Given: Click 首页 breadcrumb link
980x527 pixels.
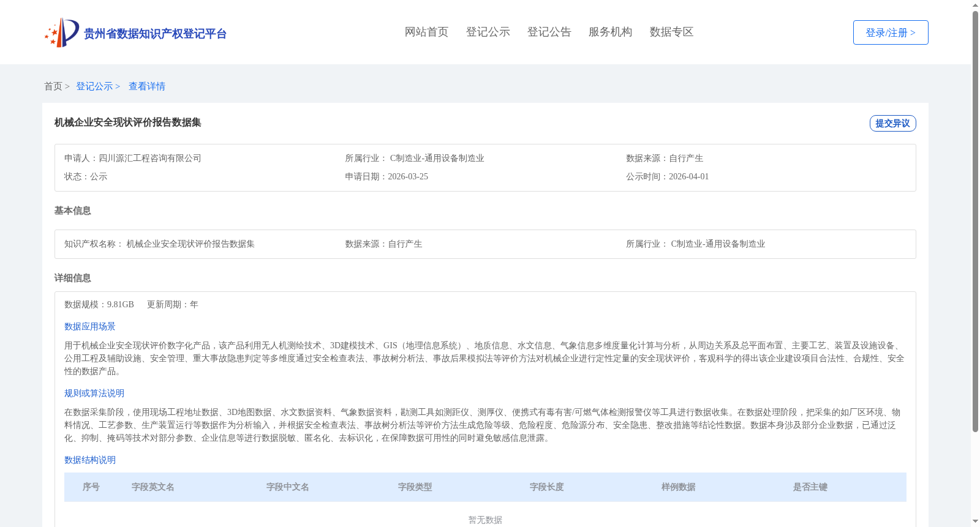Looking at the screenshot, I should click(53, 86).
